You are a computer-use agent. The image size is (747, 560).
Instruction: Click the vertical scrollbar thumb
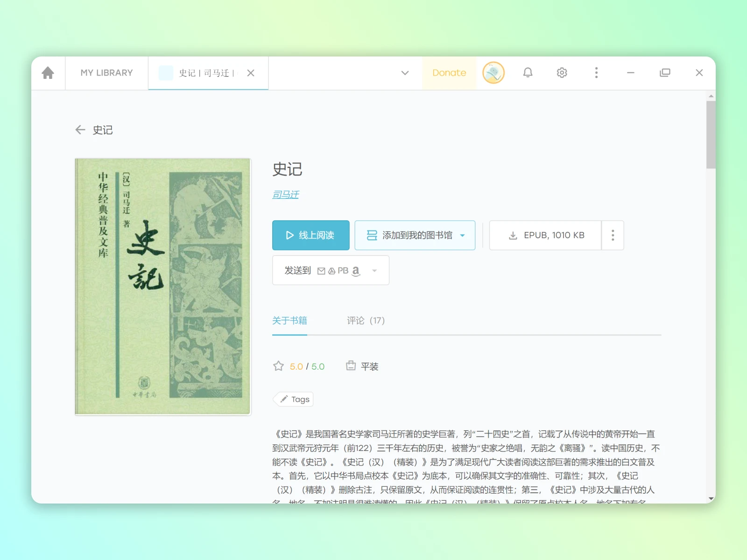click(x=711, y=134)
